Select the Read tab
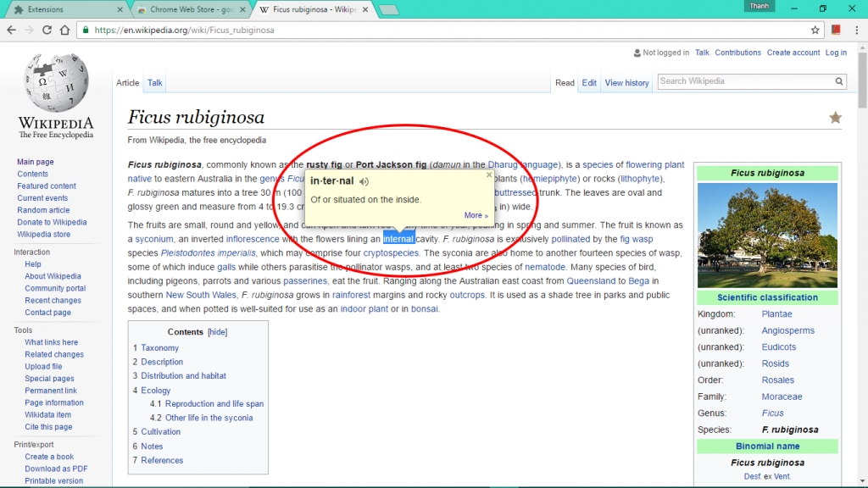 565,82
